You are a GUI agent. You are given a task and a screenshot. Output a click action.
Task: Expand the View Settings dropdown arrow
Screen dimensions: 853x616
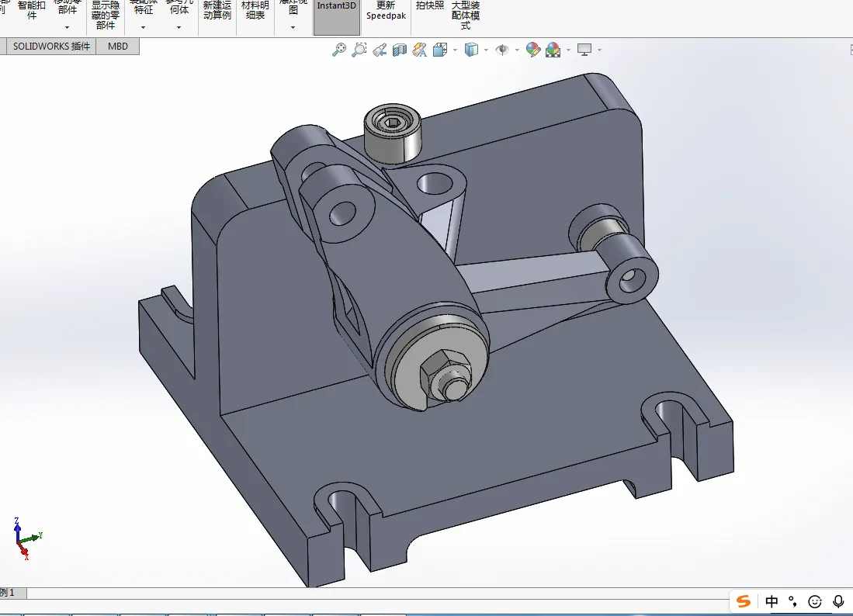(x=599, y=50)
